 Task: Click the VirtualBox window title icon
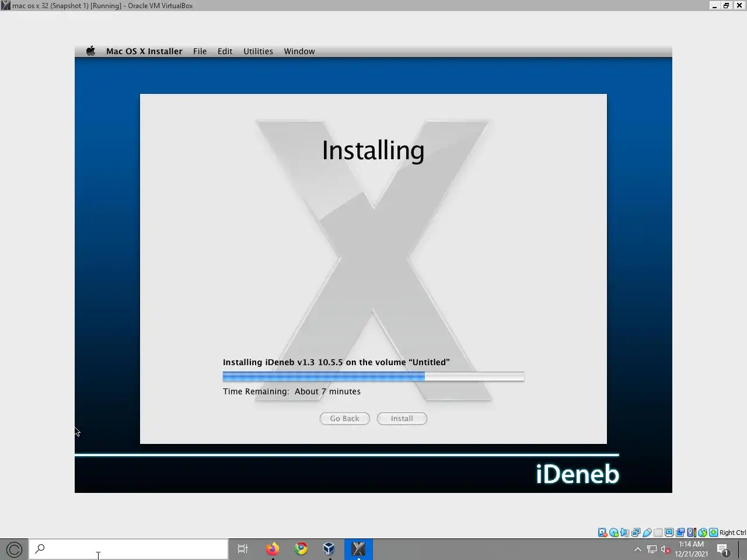click(5, 5)
